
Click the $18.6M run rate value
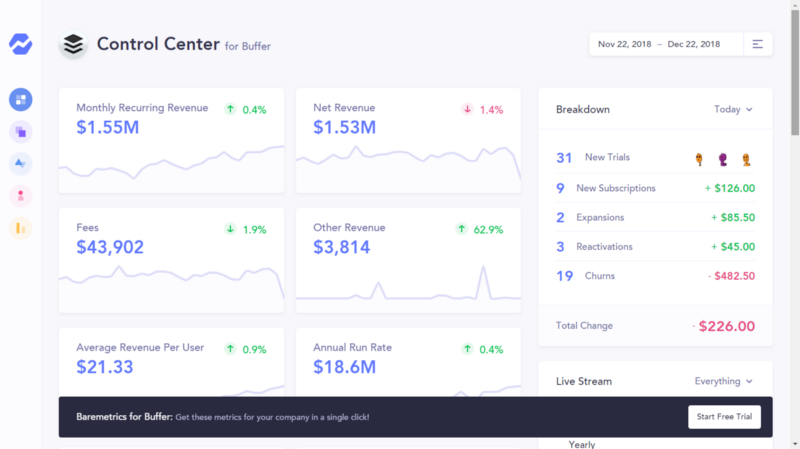(x=344, y=367)
